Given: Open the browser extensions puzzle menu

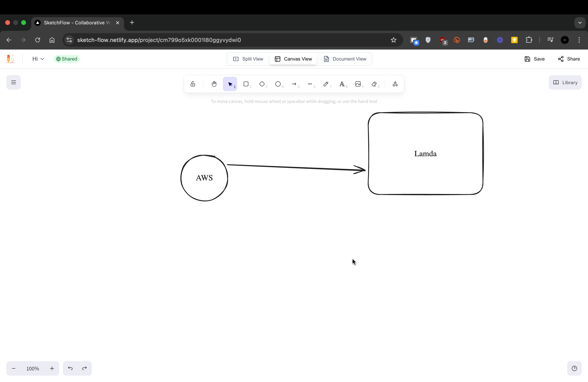Looking at the screenshot, I should [529, 40].
